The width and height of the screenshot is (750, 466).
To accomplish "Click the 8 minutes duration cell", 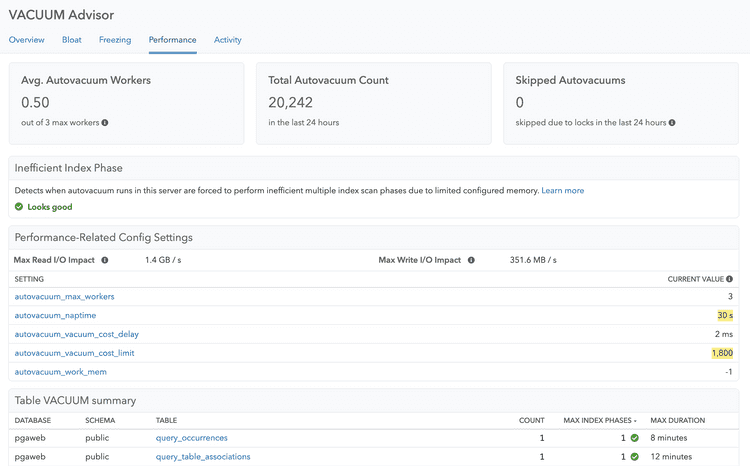I will point(669,438).
